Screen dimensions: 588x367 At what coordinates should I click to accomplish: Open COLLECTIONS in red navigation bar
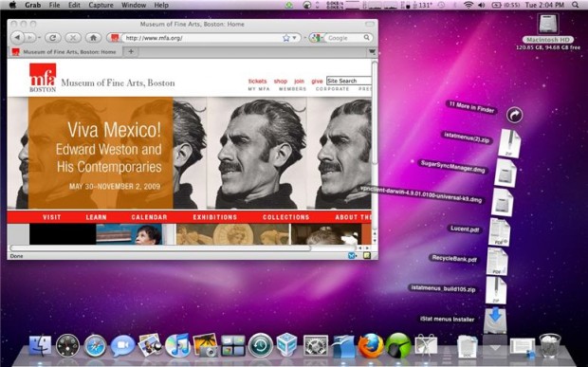[x=286, y=217]
